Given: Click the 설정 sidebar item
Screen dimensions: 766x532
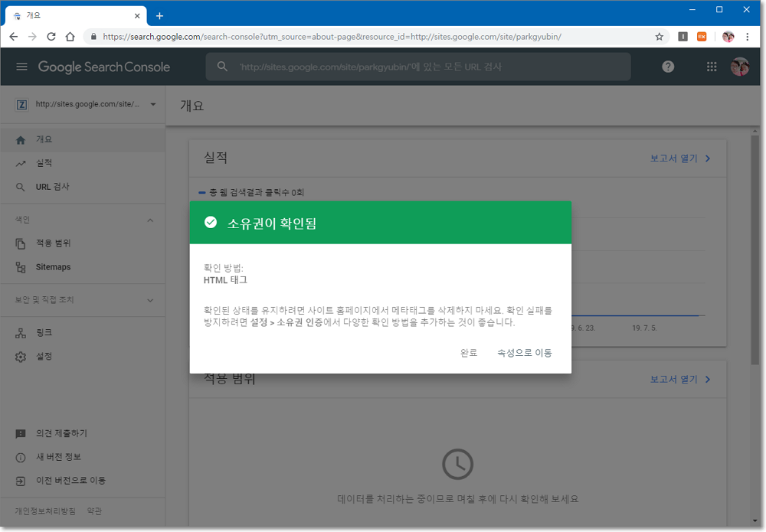Looking at the screenshot, I should tap(83, 356).
